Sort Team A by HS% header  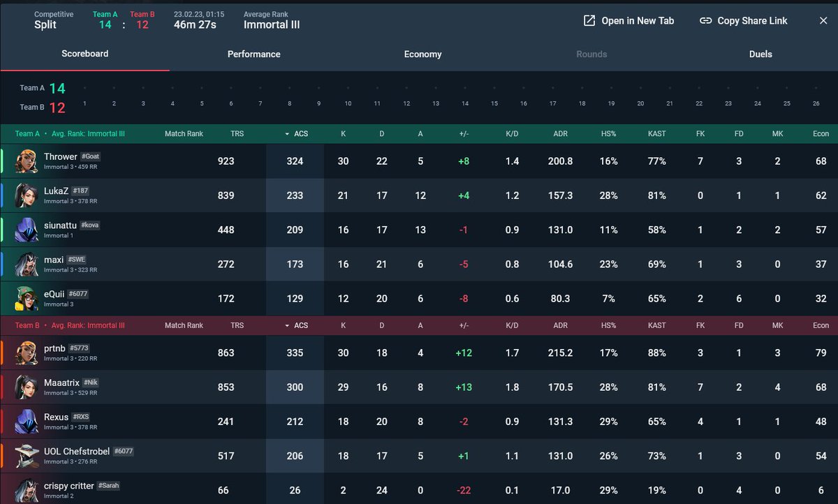pyautogui.click(x=608, y=133)
